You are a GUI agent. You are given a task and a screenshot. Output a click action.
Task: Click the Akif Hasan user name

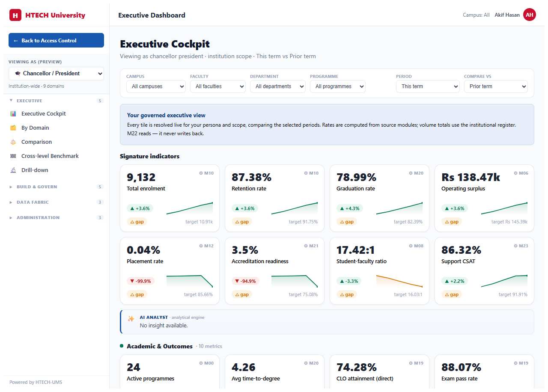507,15
